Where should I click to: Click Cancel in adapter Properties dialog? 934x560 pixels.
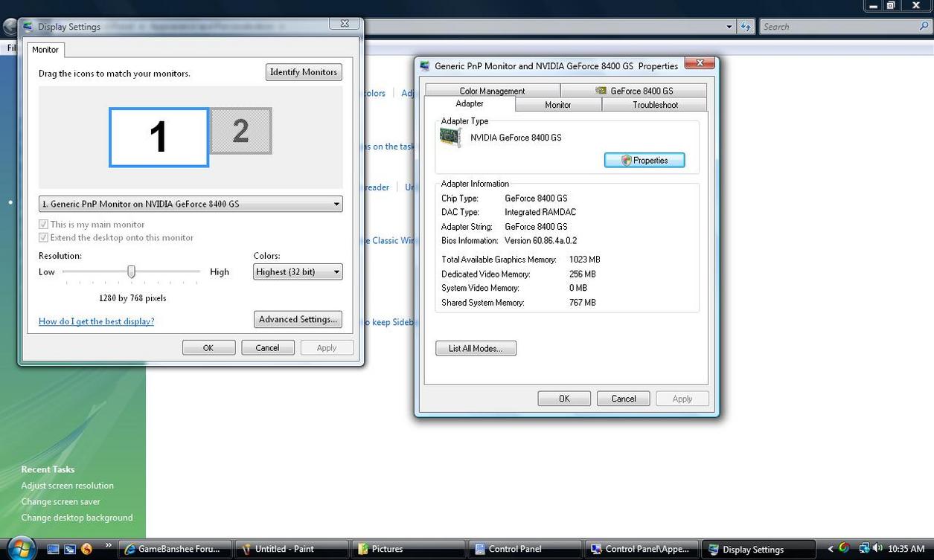(624, 399)
